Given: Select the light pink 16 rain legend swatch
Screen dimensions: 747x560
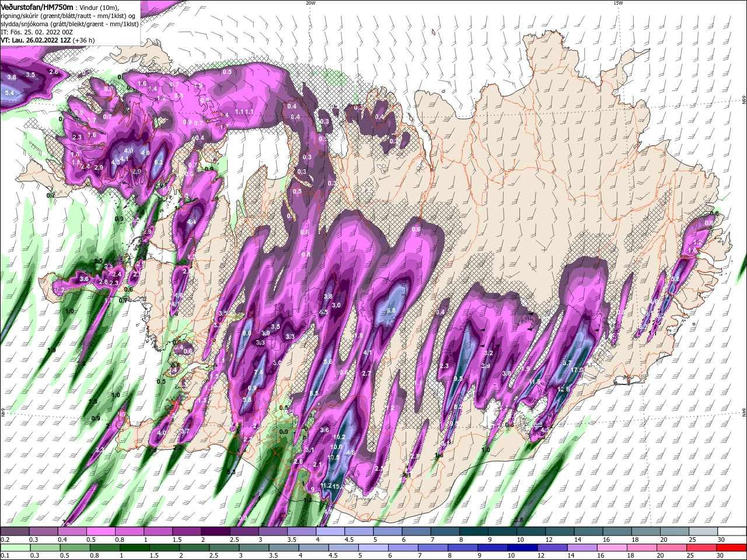Looking at the screenshot, I should [x=612, y=548].
